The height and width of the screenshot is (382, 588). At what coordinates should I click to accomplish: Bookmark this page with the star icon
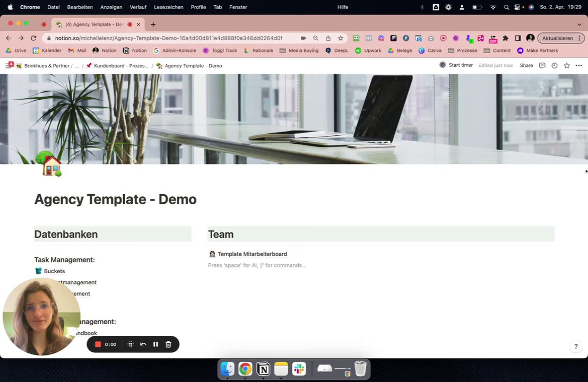tap(341, 38)
